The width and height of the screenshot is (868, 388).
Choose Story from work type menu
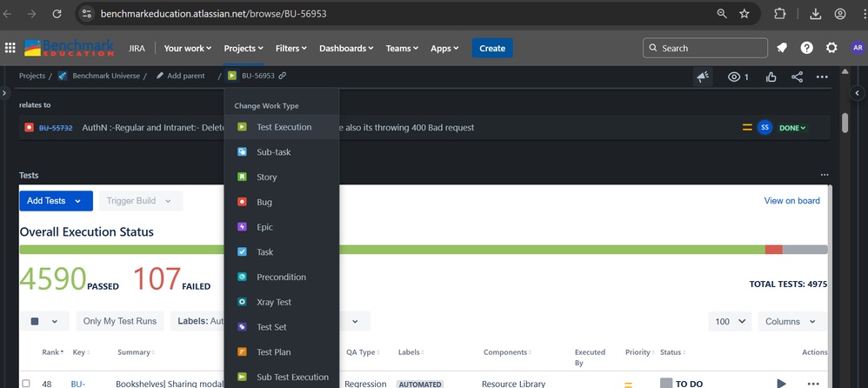(x=282, y=177)
